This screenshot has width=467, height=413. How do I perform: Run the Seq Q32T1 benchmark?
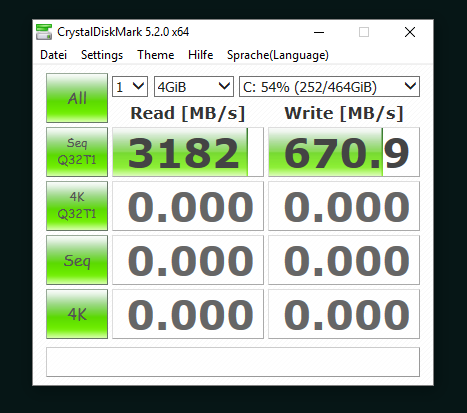(77, 152)
